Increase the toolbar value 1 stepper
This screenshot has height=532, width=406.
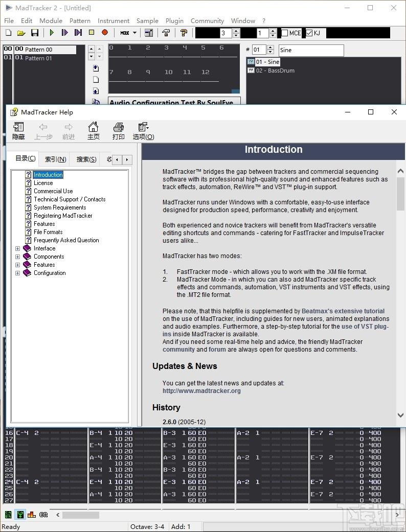coord(273,31)
